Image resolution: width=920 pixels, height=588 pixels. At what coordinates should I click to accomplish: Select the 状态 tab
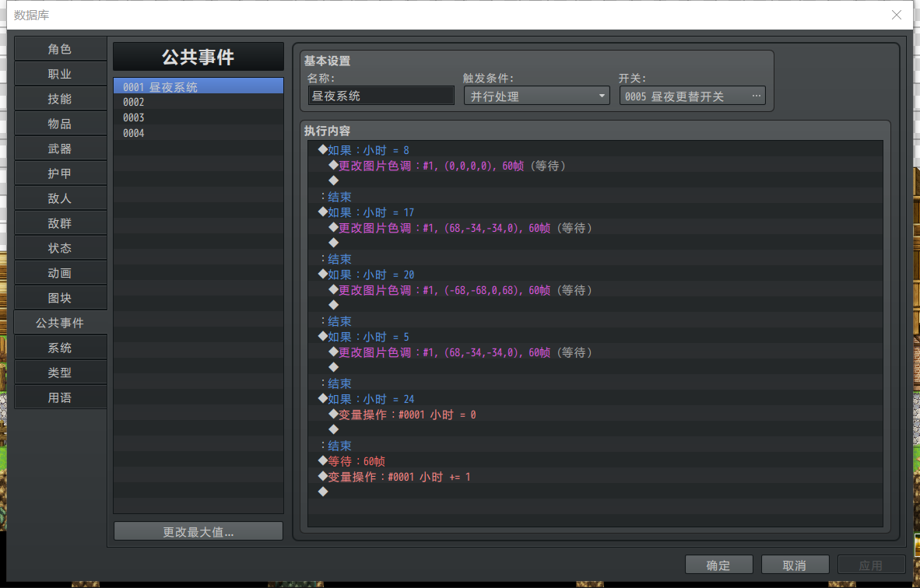tap(61, 249)
